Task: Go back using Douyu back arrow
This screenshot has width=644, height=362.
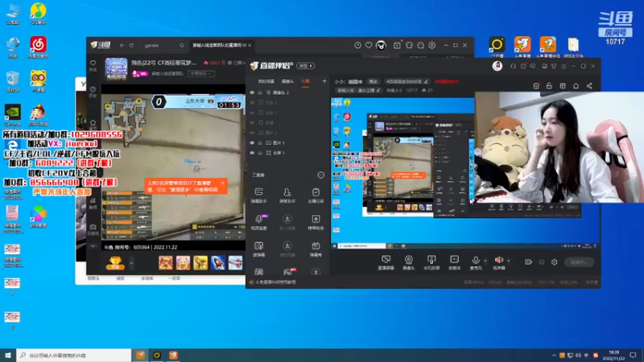Action: coord(122,45)
